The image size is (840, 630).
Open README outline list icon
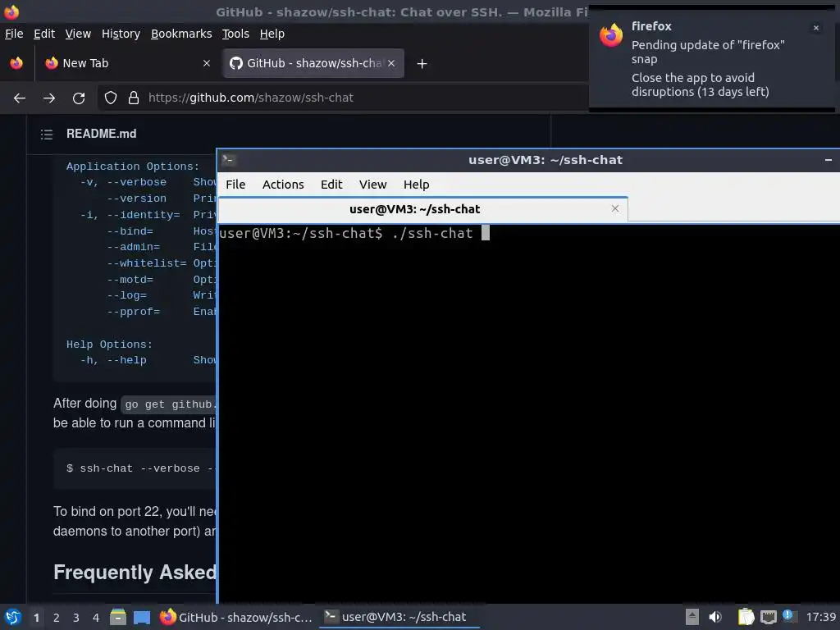(47, 134)
